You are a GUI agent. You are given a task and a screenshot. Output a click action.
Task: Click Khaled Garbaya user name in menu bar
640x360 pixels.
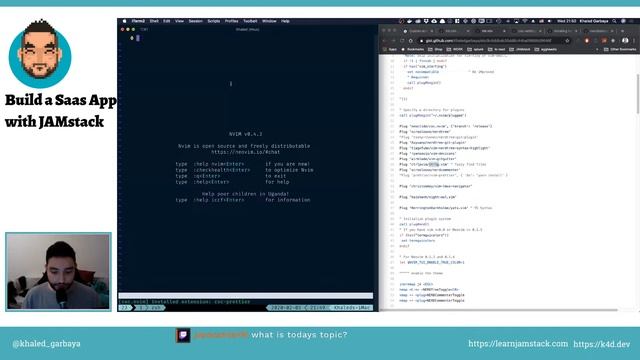[x=593, y=21]
